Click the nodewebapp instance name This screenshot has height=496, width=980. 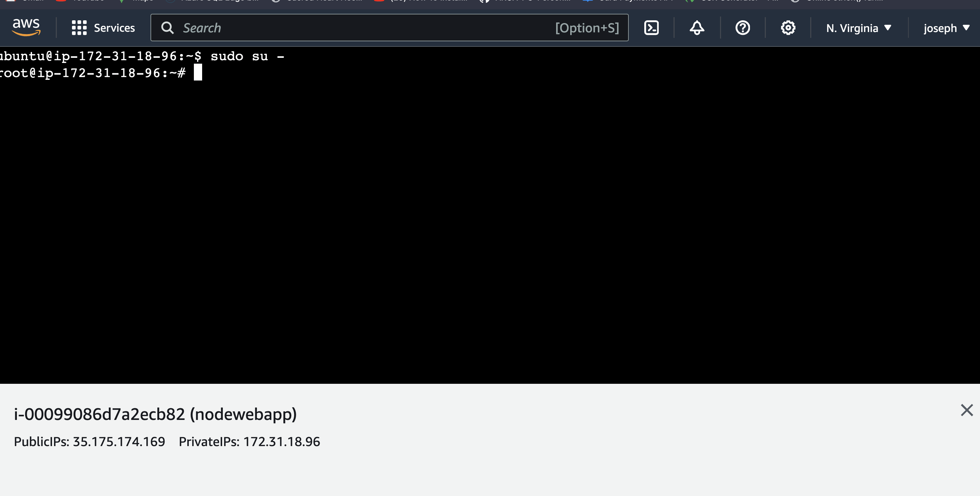click(x=243, y=414)
